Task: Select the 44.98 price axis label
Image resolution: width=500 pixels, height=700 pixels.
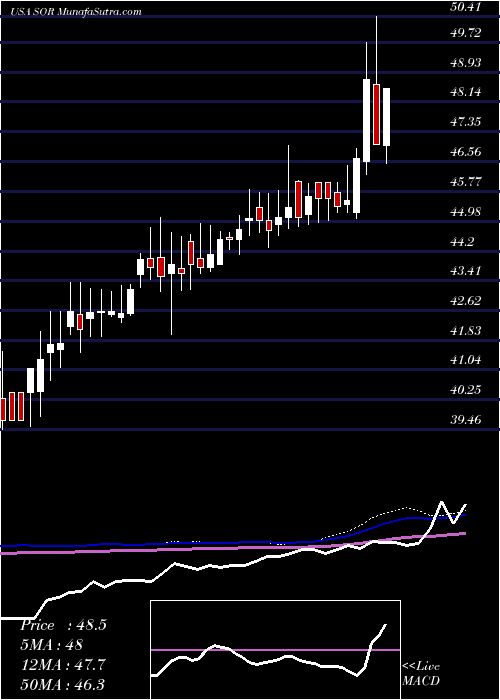Action: tap(466, 211)
